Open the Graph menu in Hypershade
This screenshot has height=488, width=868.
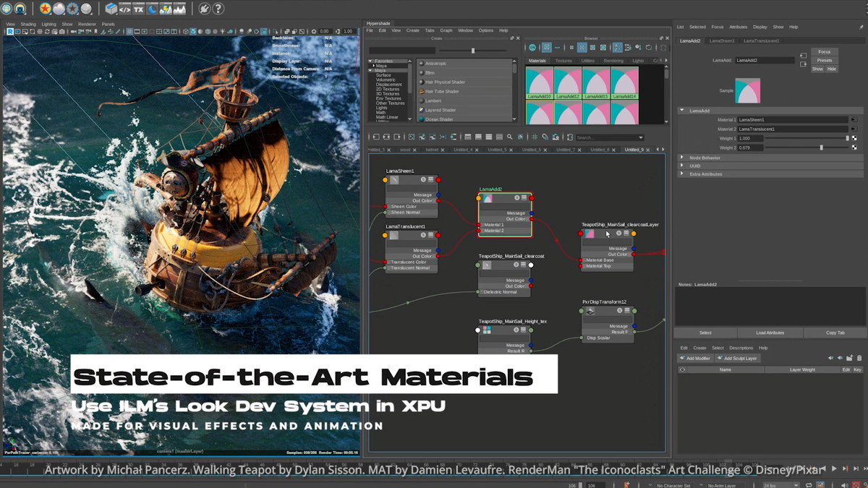point(446,30)
